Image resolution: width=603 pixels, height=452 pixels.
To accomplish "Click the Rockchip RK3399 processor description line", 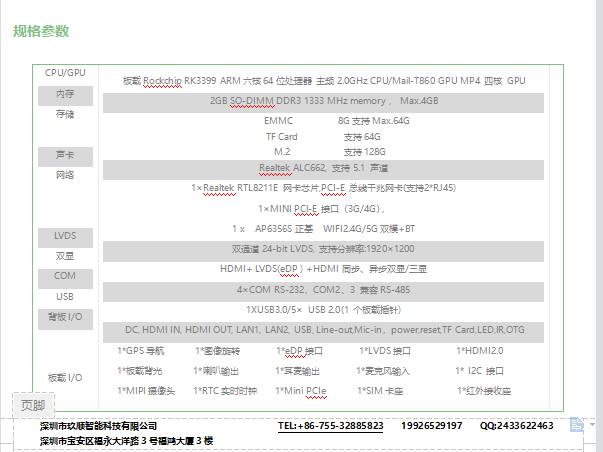I will [324, 81].
